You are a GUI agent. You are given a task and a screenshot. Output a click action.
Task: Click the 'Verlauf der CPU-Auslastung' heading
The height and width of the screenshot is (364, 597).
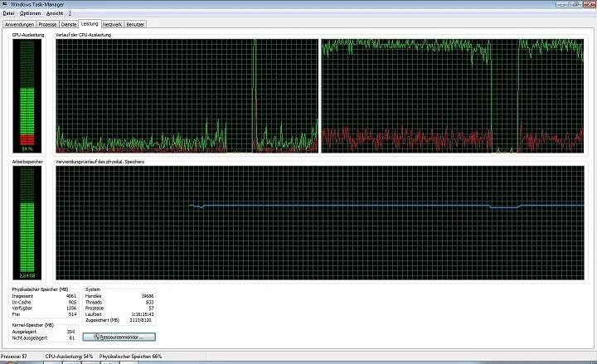84,35
